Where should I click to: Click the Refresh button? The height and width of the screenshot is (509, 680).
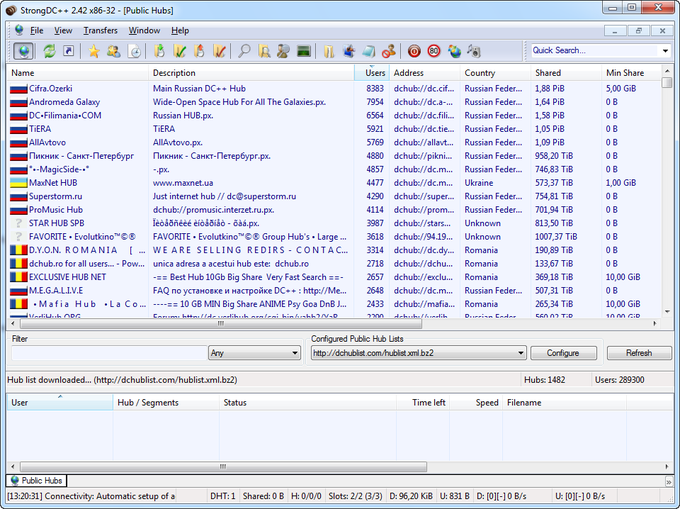click(x=639, y=353)
